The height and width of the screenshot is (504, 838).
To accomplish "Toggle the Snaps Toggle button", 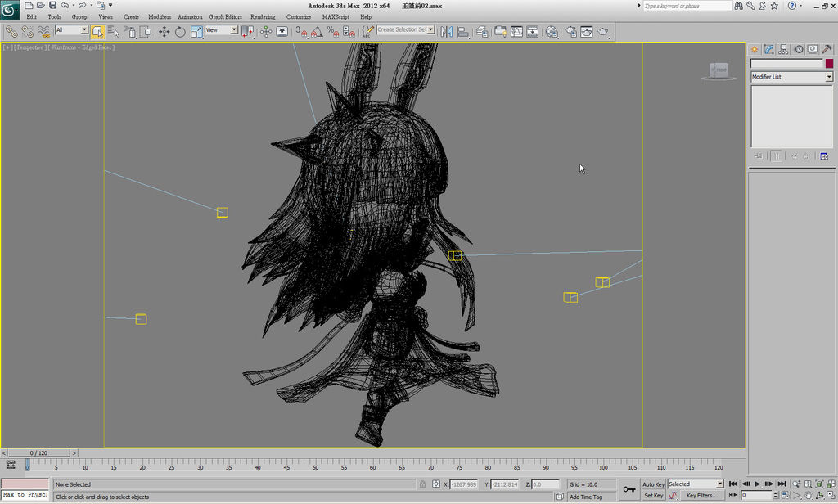I will coord(302,32).
